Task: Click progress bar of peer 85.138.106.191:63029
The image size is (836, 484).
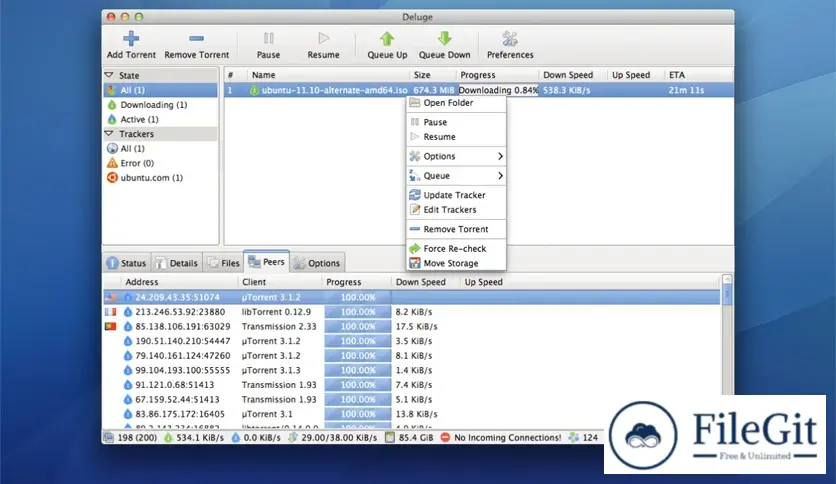Action: pos(358,326)
